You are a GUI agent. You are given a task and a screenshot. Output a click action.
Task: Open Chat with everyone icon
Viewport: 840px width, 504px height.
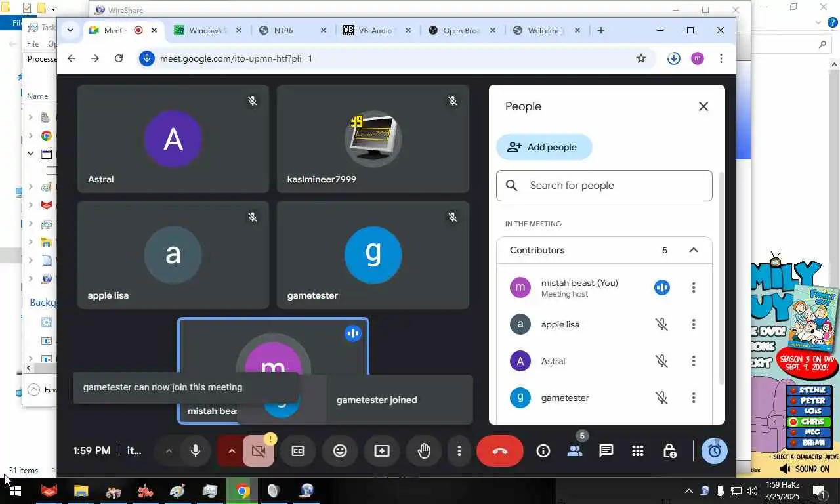click(x=606, y=451)
